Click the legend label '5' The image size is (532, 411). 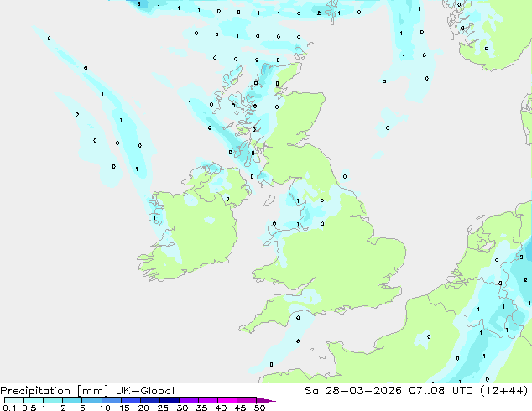click(82, 408)
